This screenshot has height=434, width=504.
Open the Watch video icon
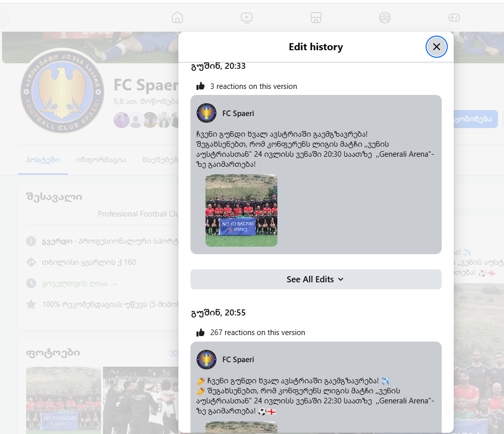pyautogui.click(x=247, y=18)
